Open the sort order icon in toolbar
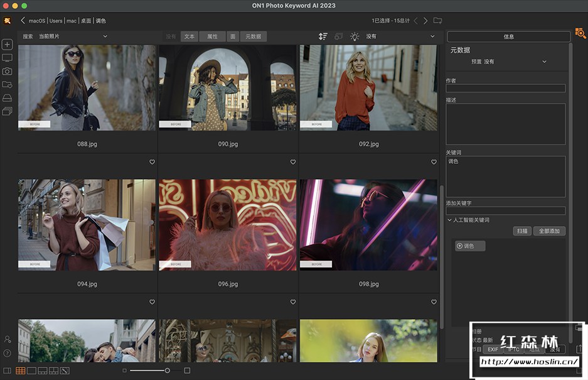 (x=323, y=36)
